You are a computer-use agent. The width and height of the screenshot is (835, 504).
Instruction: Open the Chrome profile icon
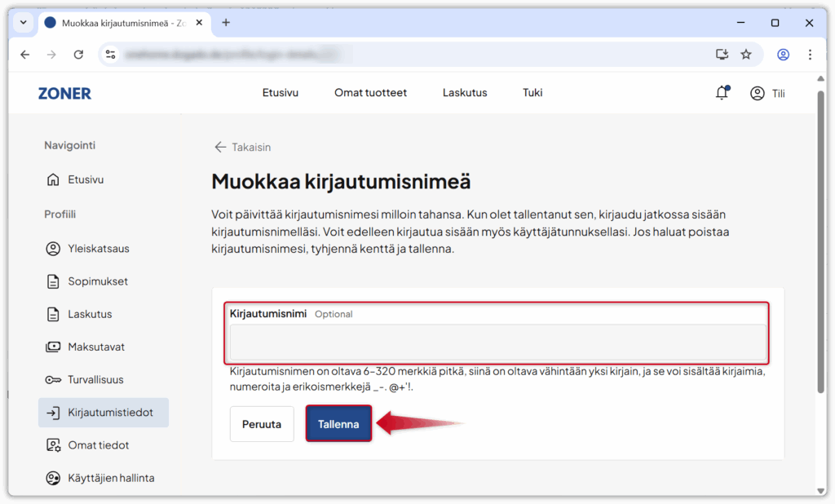783,55
